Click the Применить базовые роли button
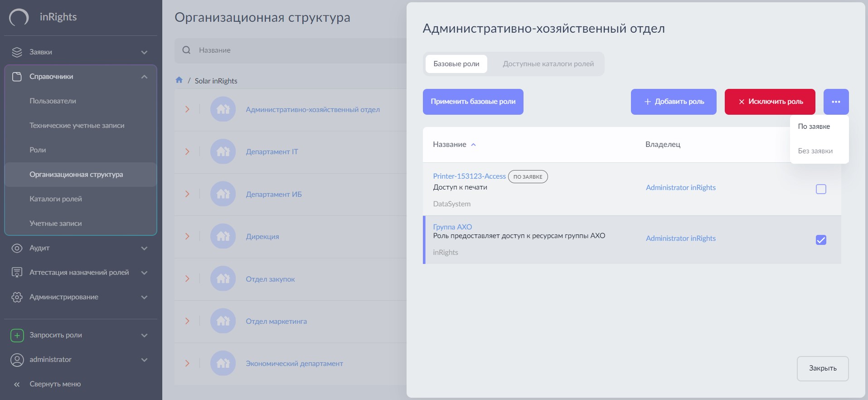Image resolution: width=868 pixels, height=400 pixels. [x=473, y=102]
